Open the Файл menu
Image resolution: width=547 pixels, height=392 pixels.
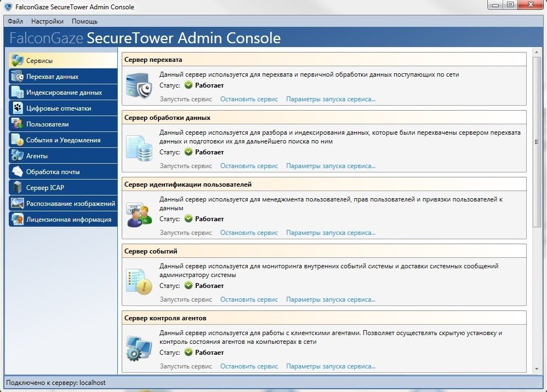click(x=15, y=21)
